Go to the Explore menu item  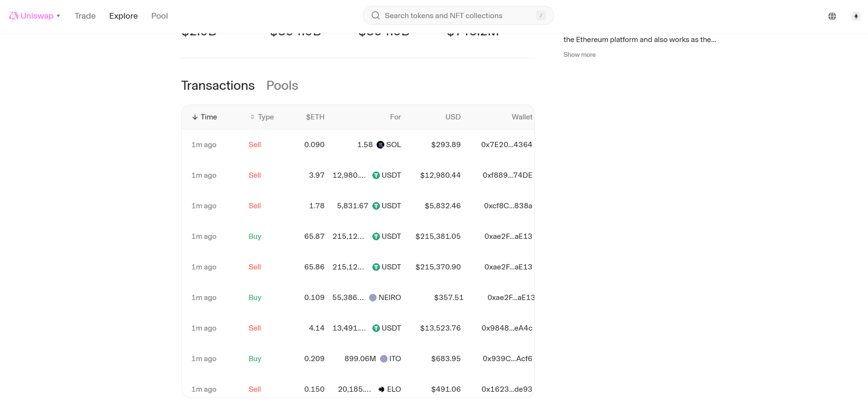(x=123, y=16)
